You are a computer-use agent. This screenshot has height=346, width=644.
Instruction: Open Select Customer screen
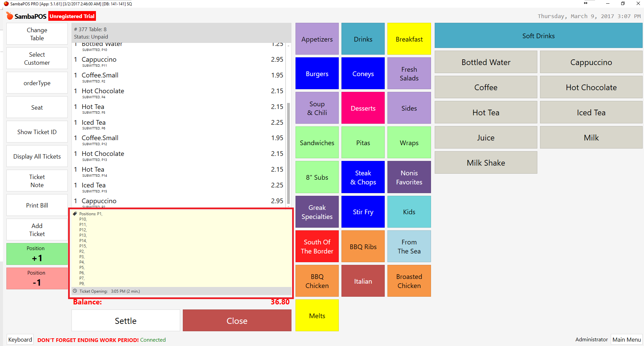pyautogui.click(x=37, y=58)
